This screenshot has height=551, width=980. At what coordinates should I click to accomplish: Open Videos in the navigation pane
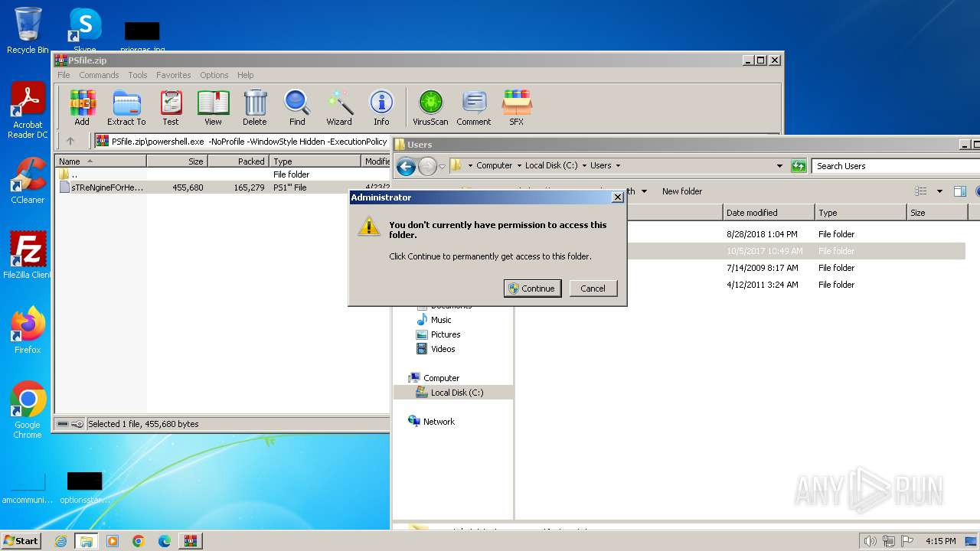(x=436, y=349)
